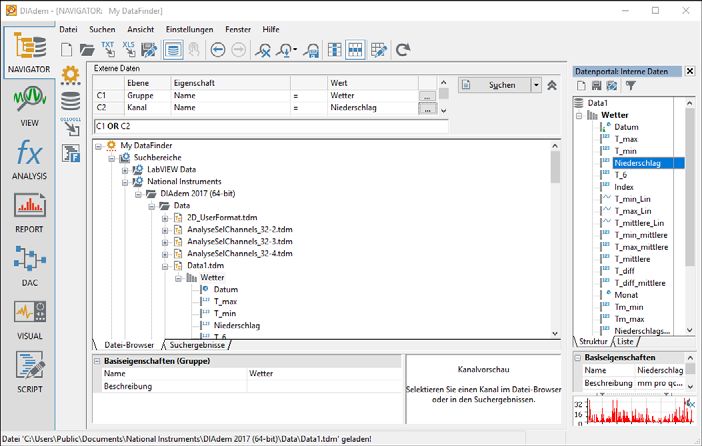Open the VISUAL panel
This screenshot has width=702, height=446.
(29, 320)
